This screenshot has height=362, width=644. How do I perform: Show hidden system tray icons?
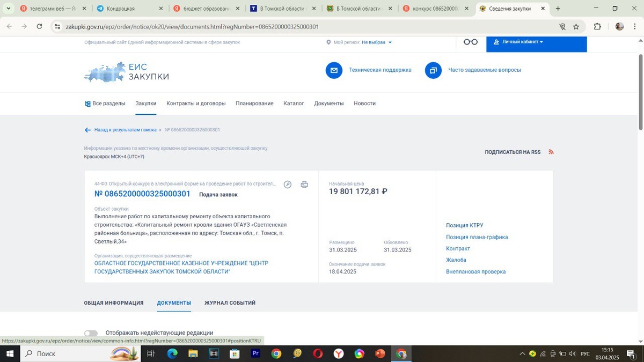[522, 353]
